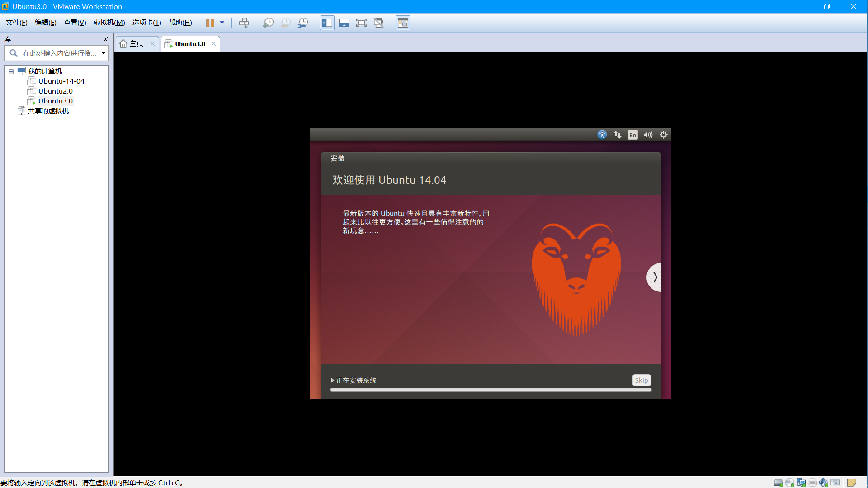Toggle the library panel visibility

click(327, 23)
